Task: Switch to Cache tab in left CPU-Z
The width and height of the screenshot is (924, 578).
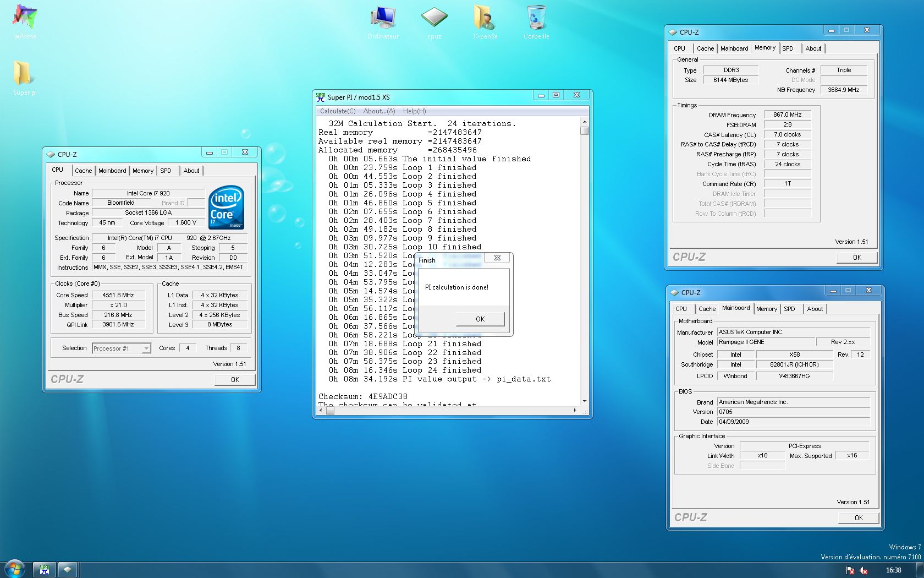Action: (x=84, y=171)
